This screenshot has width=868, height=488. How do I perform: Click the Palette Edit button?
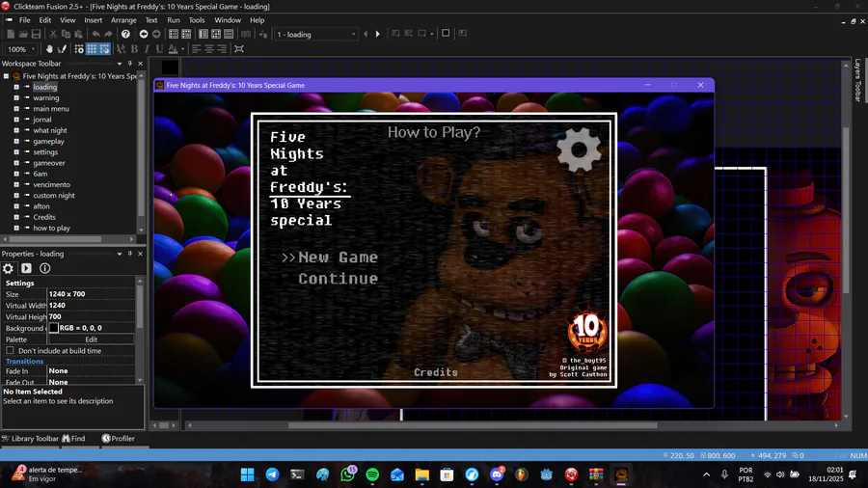92,339
